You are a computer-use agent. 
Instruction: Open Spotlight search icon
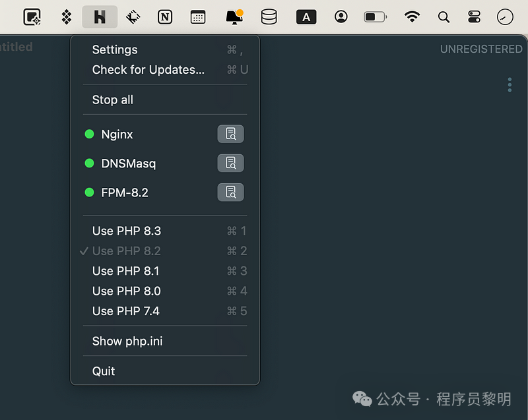coord(444,17)
